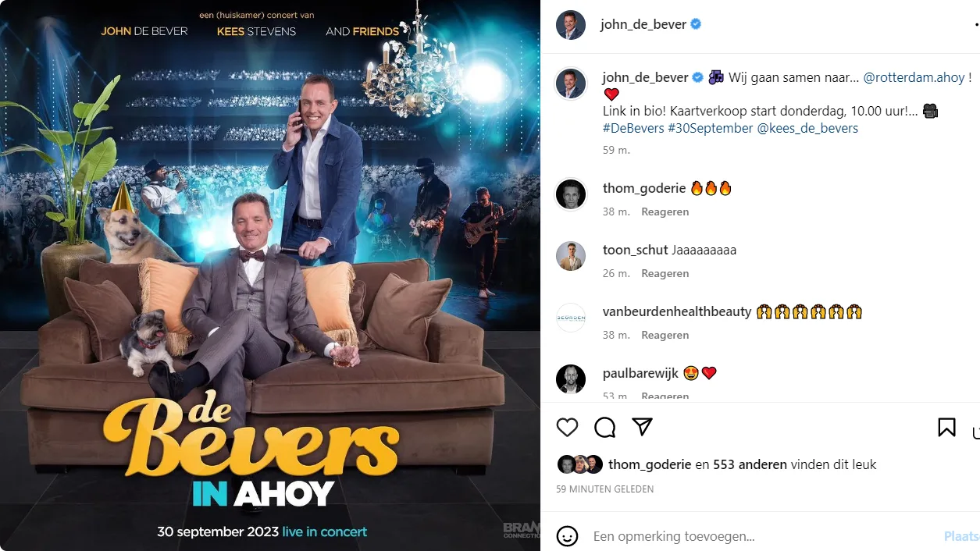Share the post via paper plane icon
The width and height of the screenshot is (980, 551).
click(642, 427)
